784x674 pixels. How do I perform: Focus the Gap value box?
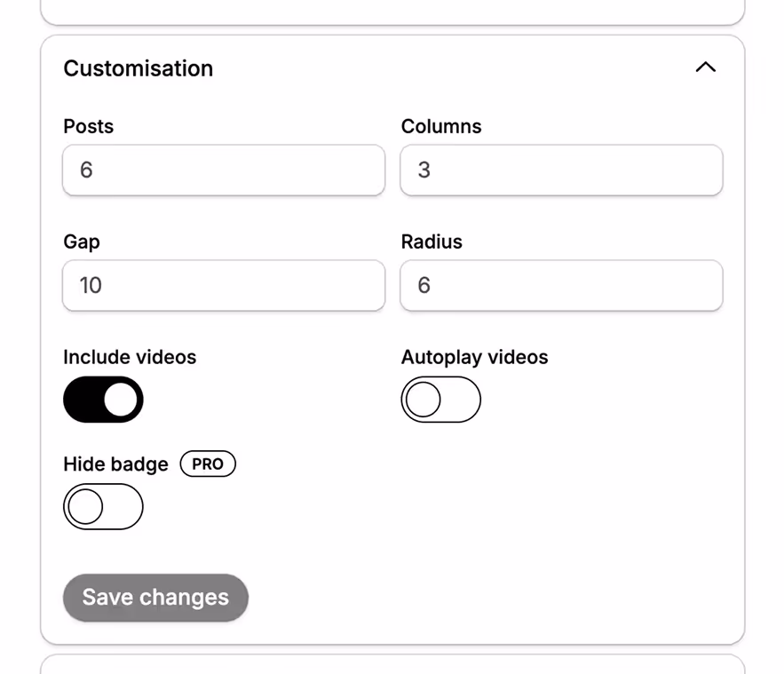coord(222,285)
